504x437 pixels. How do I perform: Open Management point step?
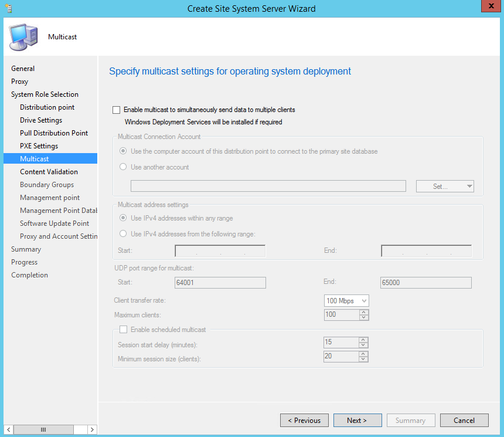(x=50, y=198)
